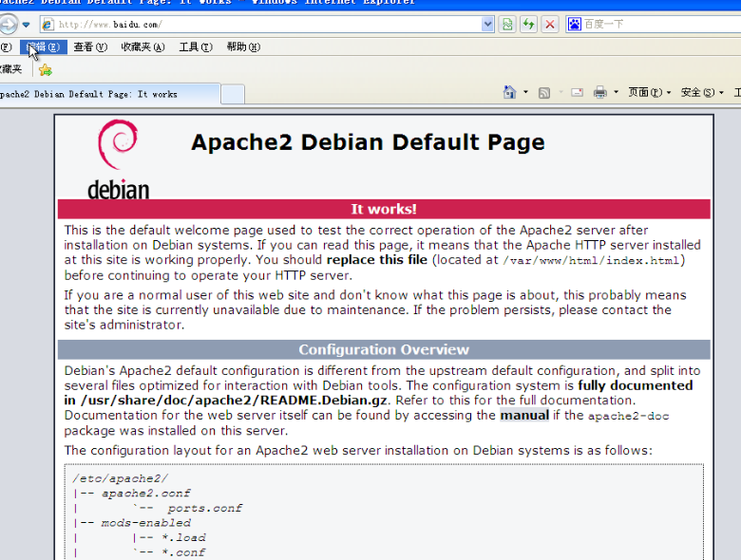Click the home page icon
This screenshot has height=560, width=741.
click(x=509, y=92)
